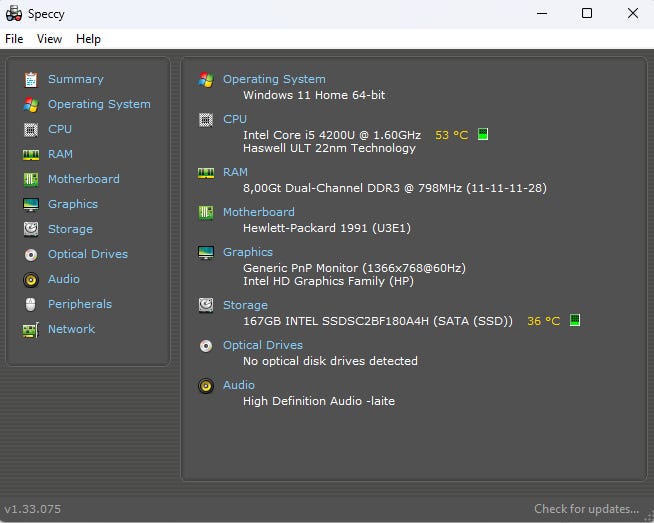This screenshot has width=654, height=523.
Task: Open the Storage heading link in summary
Action: (x=245, y=305)
